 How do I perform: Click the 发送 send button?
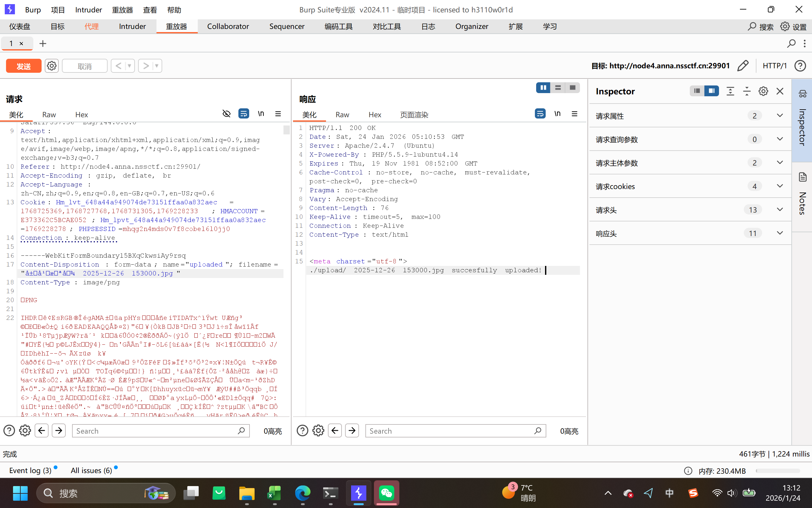pyautogui.click(x=23, y=66)
